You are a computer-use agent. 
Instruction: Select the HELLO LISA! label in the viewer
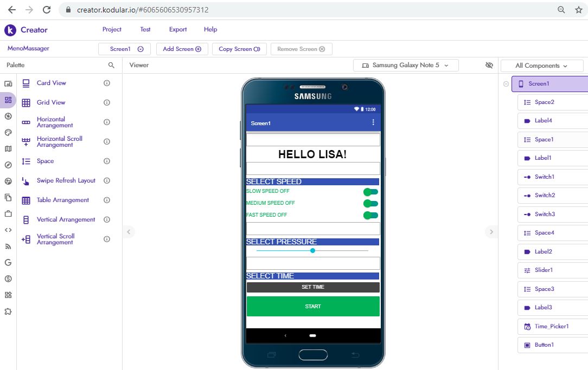[x=313, y=154]
